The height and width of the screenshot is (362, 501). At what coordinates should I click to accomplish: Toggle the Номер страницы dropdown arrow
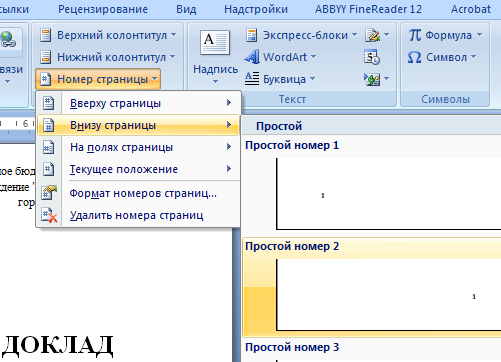(154, 79)
